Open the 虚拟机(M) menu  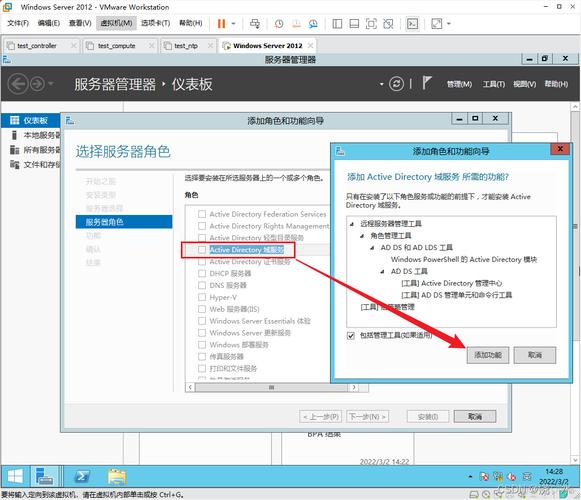click(x=116, y=23)
